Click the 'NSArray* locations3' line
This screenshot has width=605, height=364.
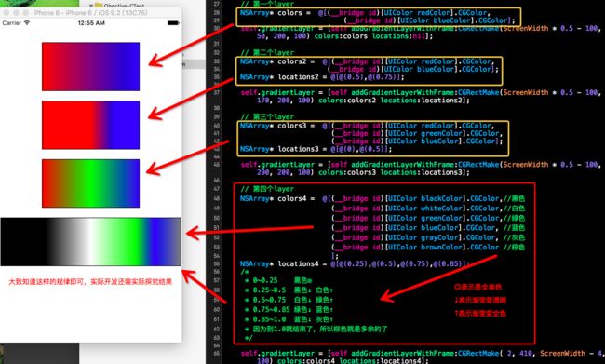316,149
